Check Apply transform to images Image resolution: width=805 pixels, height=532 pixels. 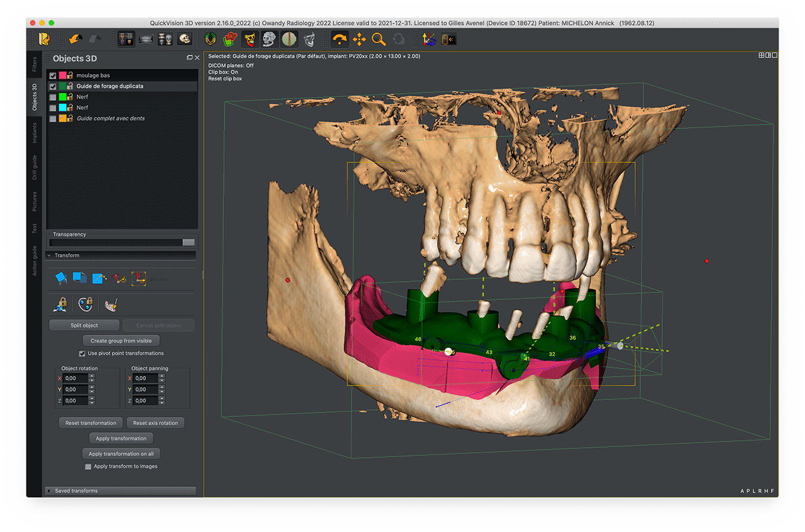tap(89, 466)
